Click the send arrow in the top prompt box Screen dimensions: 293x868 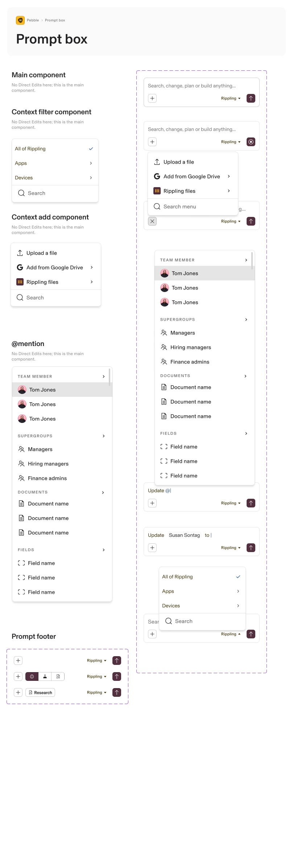[251, 98]
